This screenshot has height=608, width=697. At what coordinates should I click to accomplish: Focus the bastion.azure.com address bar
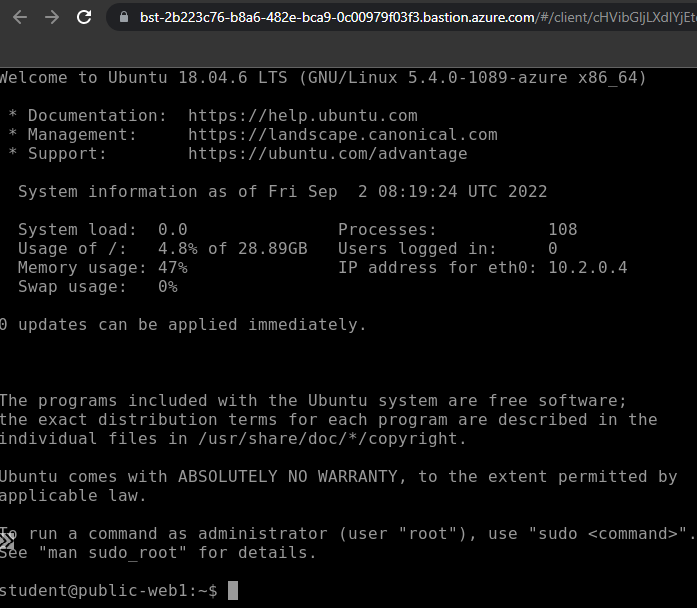[400, 17]
